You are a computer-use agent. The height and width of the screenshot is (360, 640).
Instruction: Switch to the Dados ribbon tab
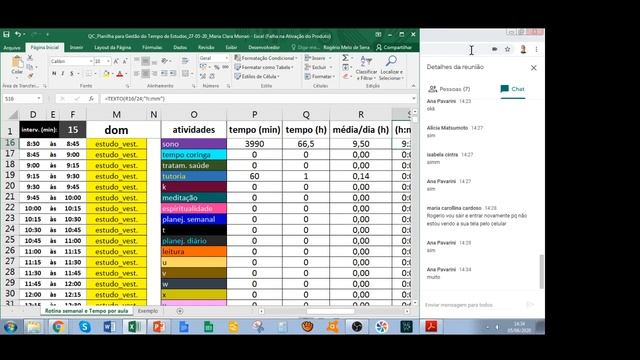coord(180,47)
